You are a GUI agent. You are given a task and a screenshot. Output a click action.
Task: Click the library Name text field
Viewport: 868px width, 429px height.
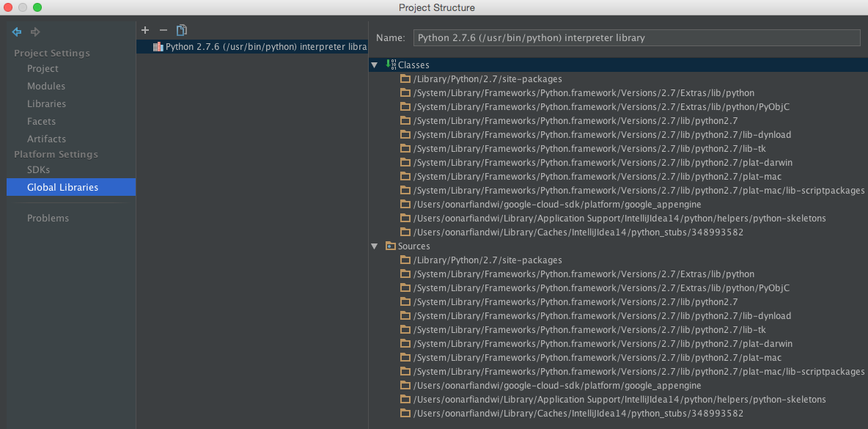(636, 37)
